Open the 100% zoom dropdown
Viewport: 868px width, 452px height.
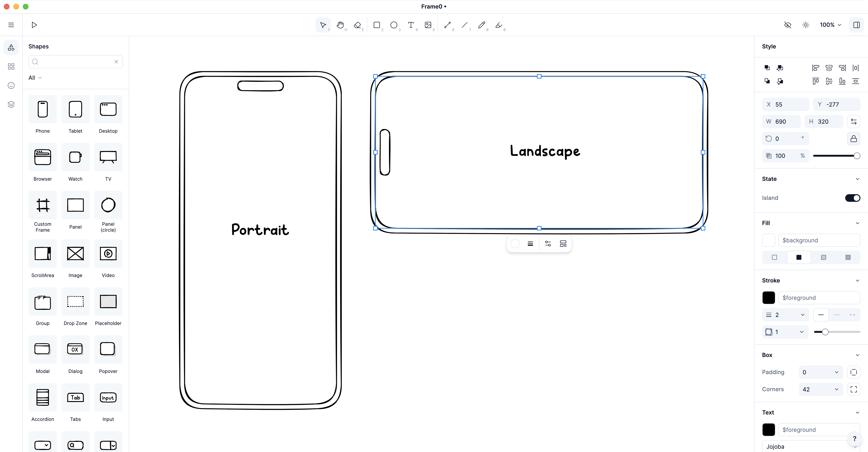tap(830, 25)
